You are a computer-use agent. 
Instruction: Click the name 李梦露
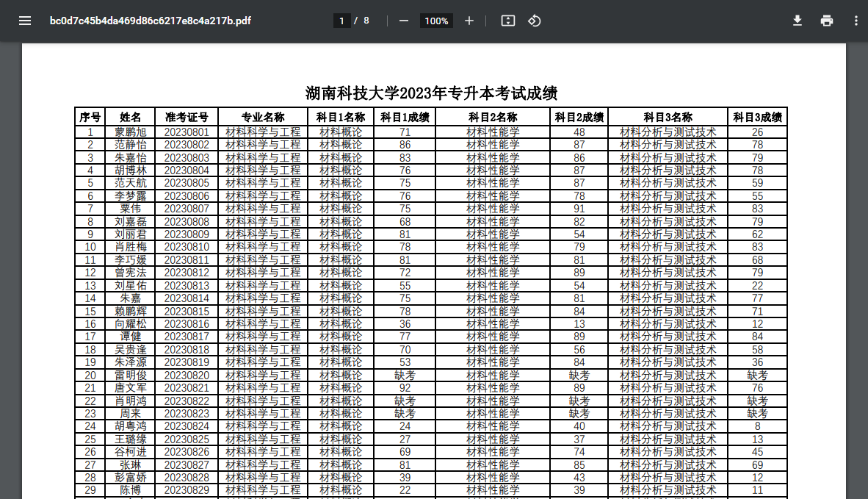pos(130,196)
